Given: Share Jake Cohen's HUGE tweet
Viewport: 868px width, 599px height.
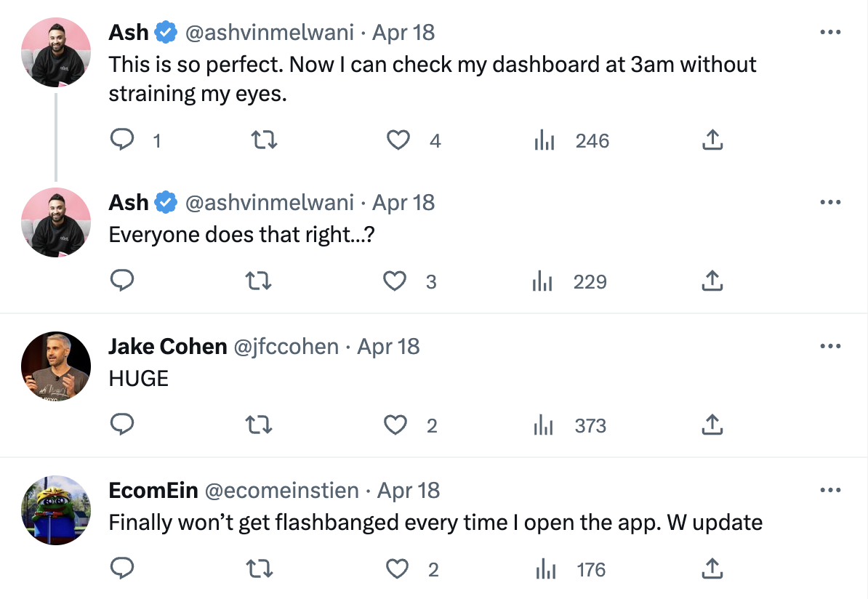Looking at the screenshot, I should (712, 425).
